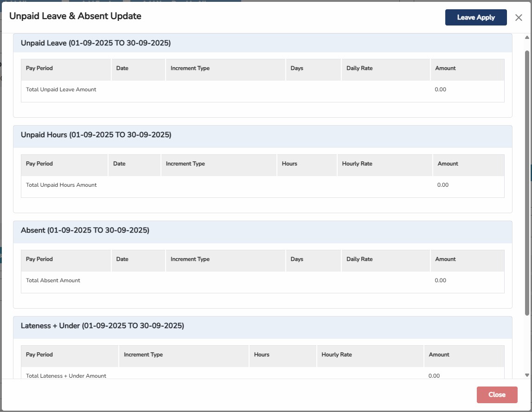The width and height of the screenshot is (532, 412).
Task: Select the Lateness + Under section header
Action: tap(102, 326)
